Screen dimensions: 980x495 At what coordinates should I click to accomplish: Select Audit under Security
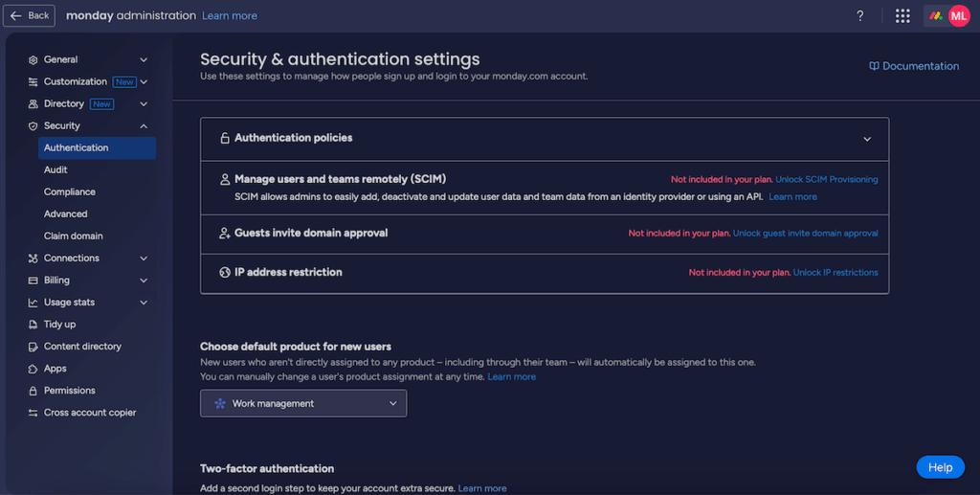[56, 169]
